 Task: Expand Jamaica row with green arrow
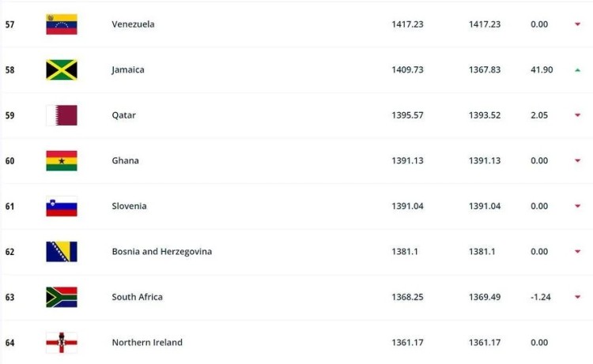click(x=577, y=69)
